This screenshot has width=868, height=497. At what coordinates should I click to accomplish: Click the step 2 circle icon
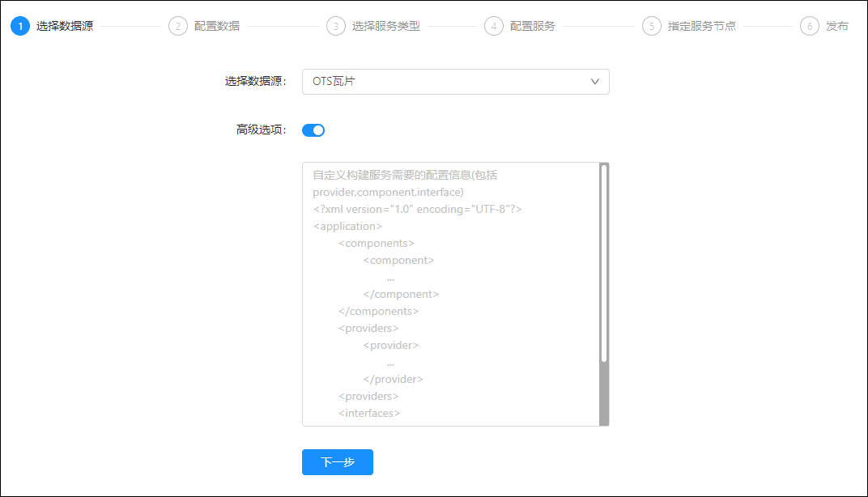[x=177, y=26]
